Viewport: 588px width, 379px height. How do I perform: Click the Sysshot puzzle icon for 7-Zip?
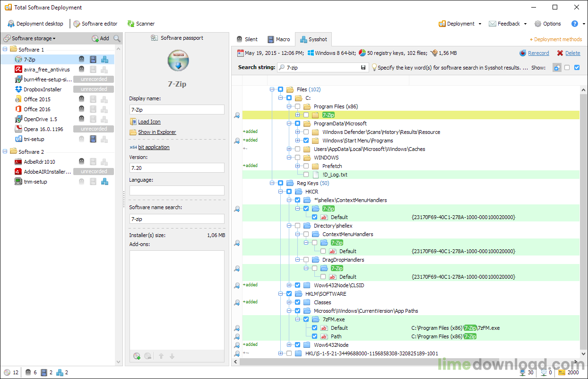pos(105,60)
